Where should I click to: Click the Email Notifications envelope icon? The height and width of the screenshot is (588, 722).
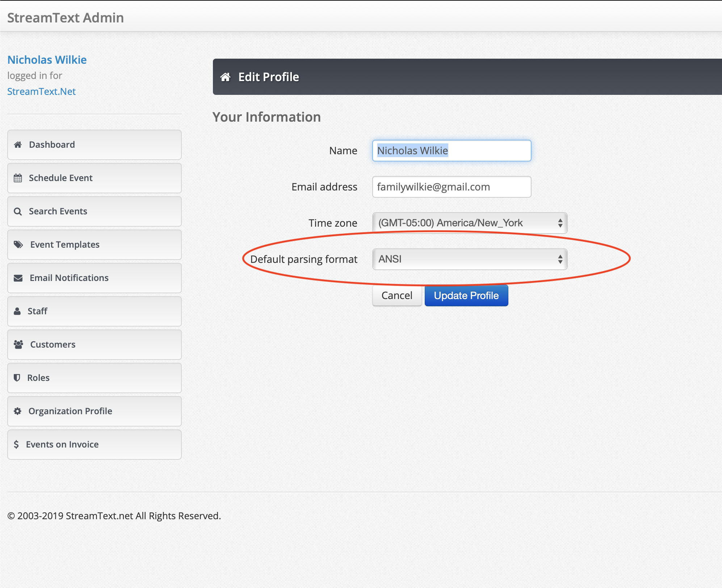point(18,278)
